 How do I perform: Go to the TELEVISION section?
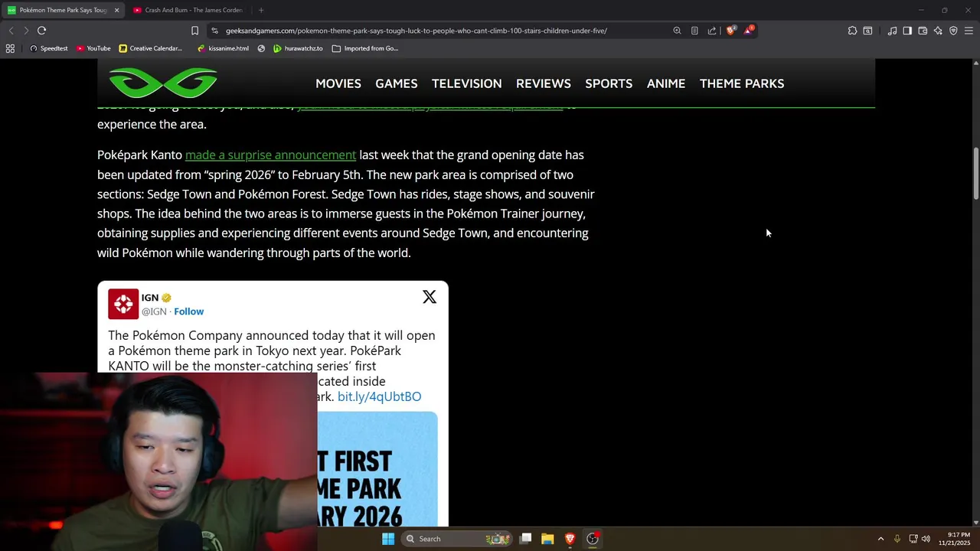point(467,83)
